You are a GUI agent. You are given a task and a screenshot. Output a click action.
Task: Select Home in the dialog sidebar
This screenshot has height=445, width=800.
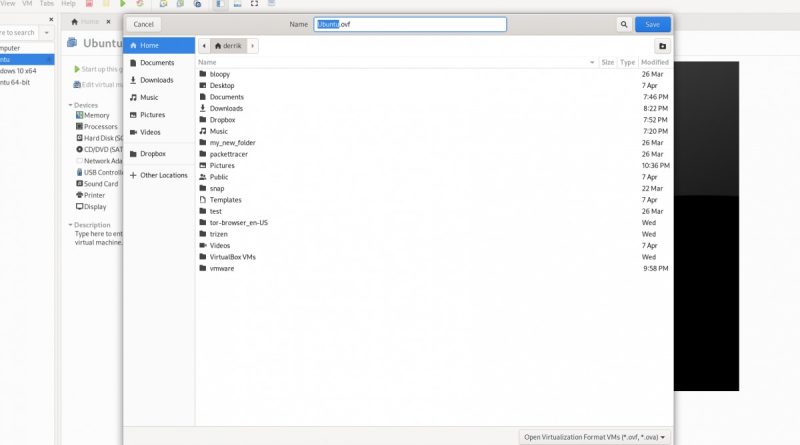click(x=159, y=45)
